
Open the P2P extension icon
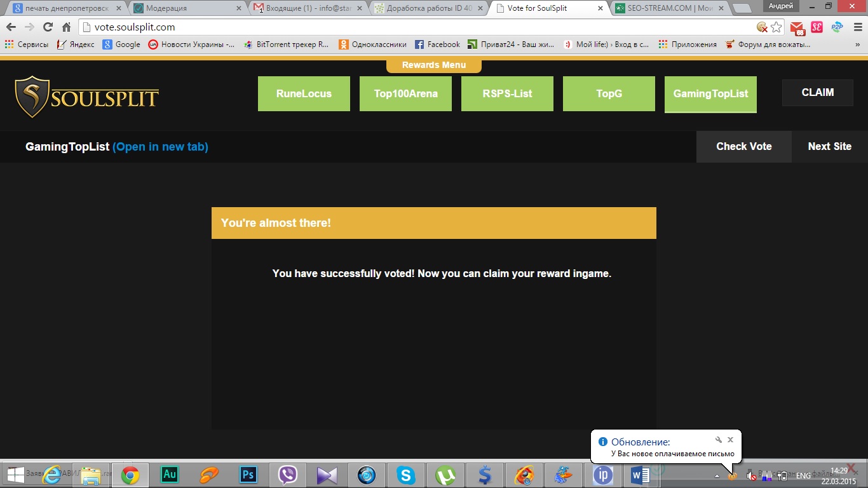click(836, 27)
